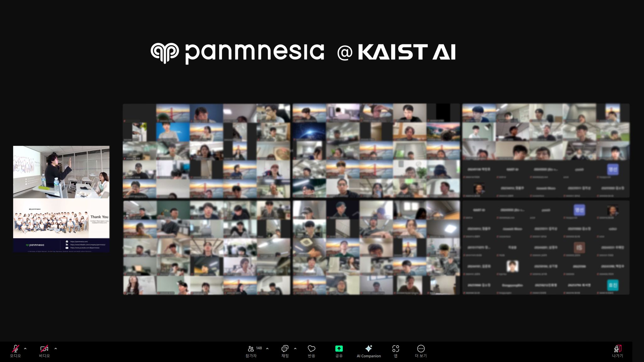Click the YouTube icon on the slide footer

[x=67, y=248]
